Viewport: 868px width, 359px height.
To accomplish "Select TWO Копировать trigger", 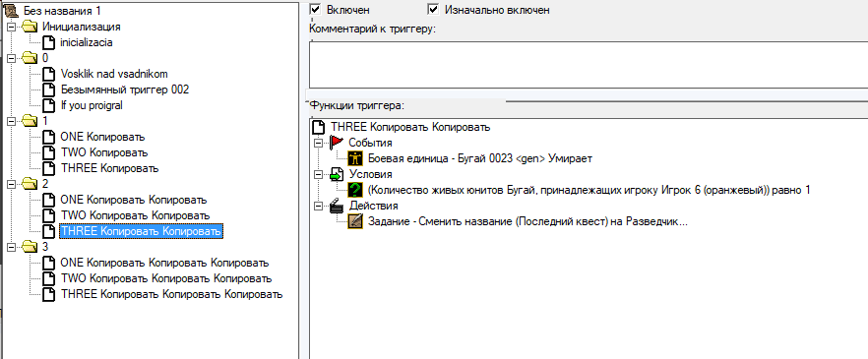I will [104, 152].
